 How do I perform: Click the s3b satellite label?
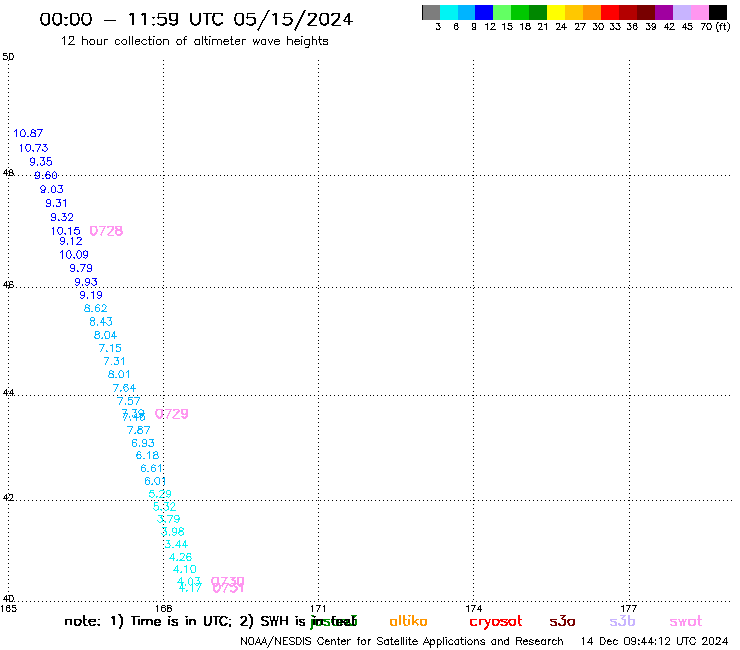click(x=622, y=621)
